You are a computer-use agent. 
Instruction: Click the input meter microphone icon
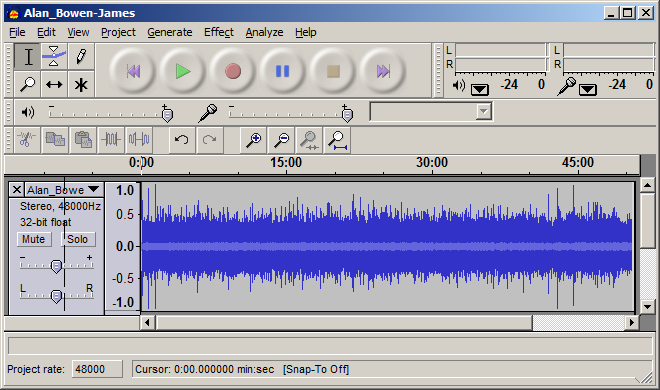566,86
